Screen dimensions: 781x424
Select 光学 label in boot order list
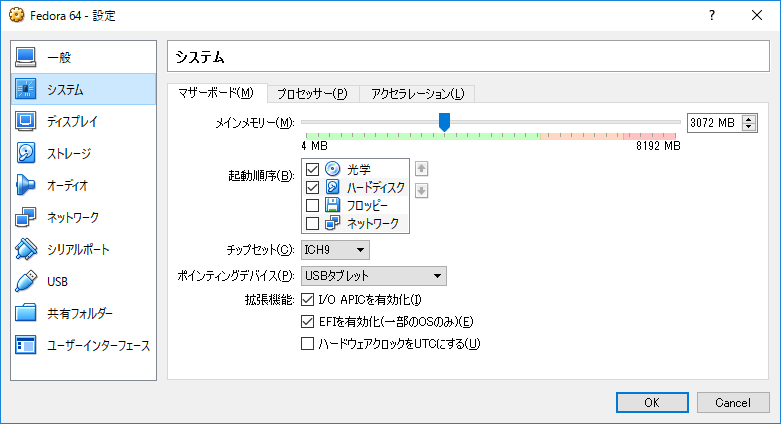pos(359,169)
